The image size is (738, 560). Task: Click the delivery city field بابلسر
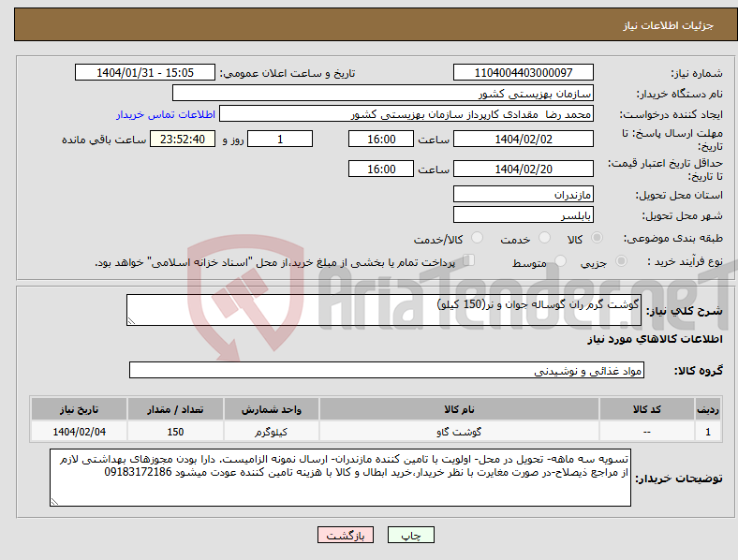523,214
